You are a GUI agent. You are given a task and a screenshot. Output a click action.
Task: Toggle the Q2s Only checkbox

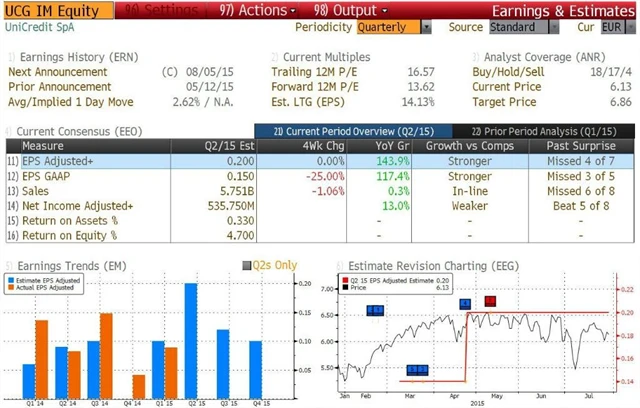247,265
